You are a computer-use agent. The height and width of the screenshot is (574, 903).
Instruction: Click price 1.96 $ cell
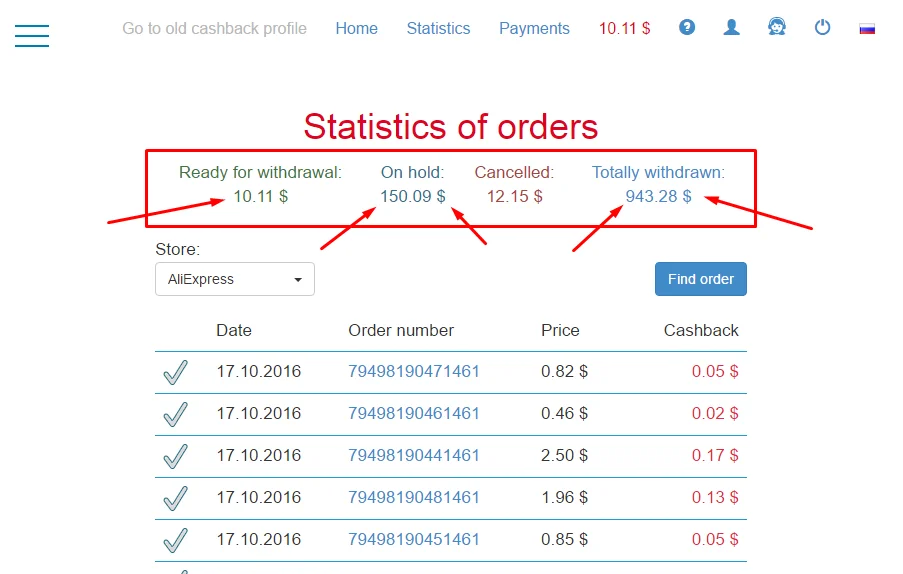[564, 497]
